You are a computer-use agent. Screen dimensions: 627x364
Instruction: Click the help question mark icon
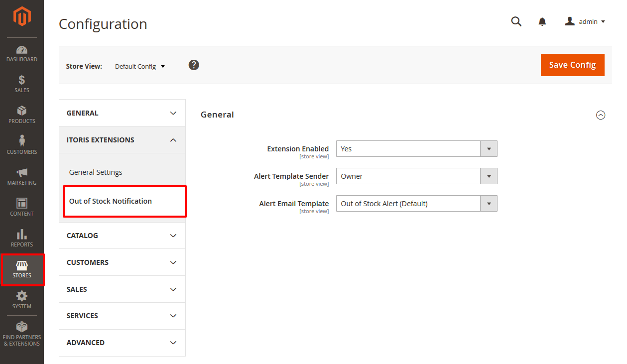[x=194, y=65]
